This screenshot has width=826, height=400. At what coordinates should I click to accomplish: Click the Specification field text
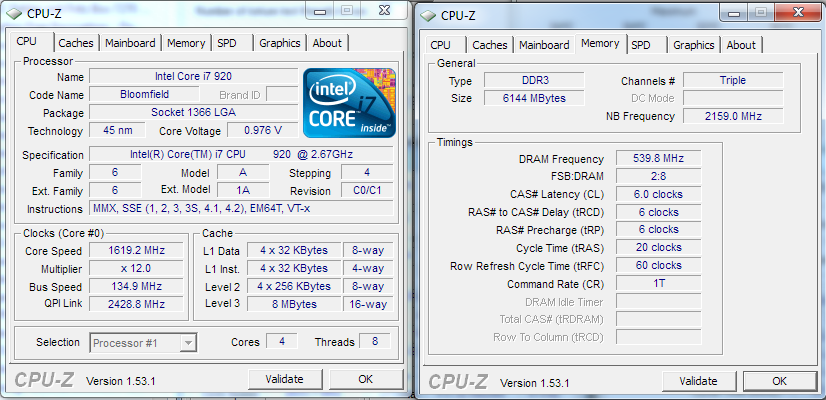(x=241, y=154)
